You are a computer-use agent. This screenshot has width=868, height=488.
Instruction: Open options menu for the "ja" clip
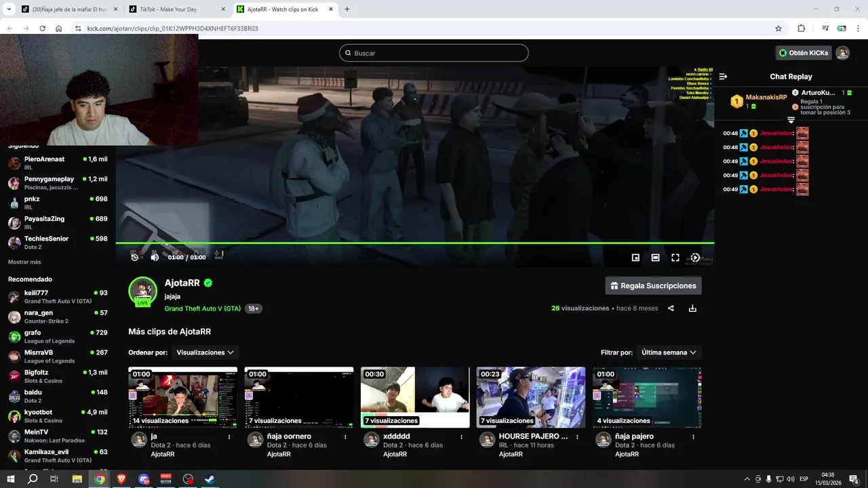[229, 437]
